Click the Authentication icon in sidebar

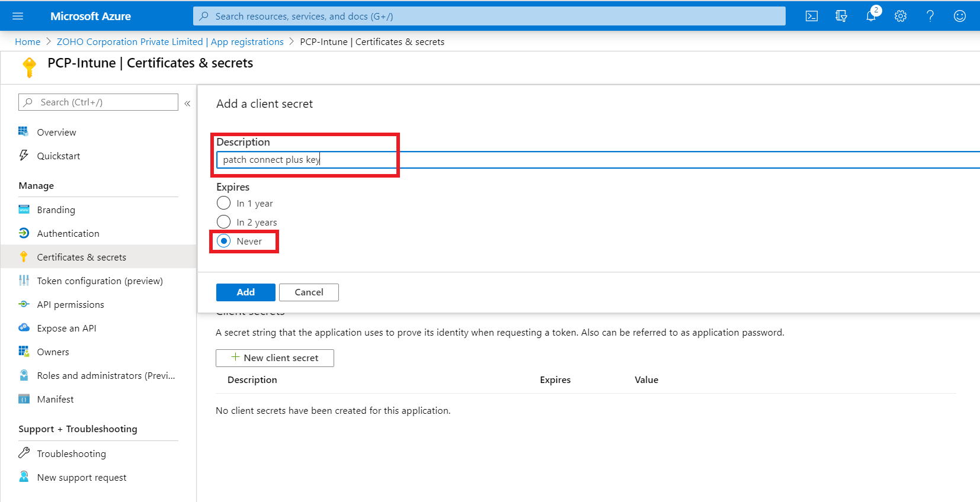pos(24,233)
